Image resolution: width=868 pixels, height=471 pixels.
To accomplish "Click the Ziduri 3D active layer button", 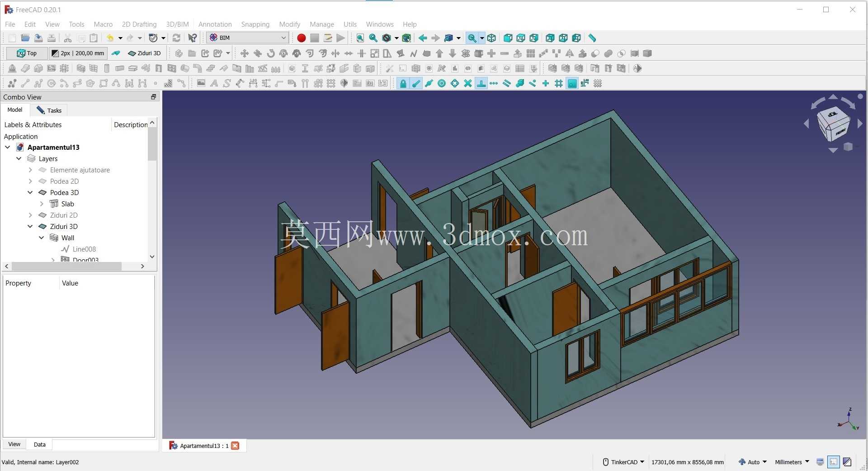I will click(x=145, y=53).
